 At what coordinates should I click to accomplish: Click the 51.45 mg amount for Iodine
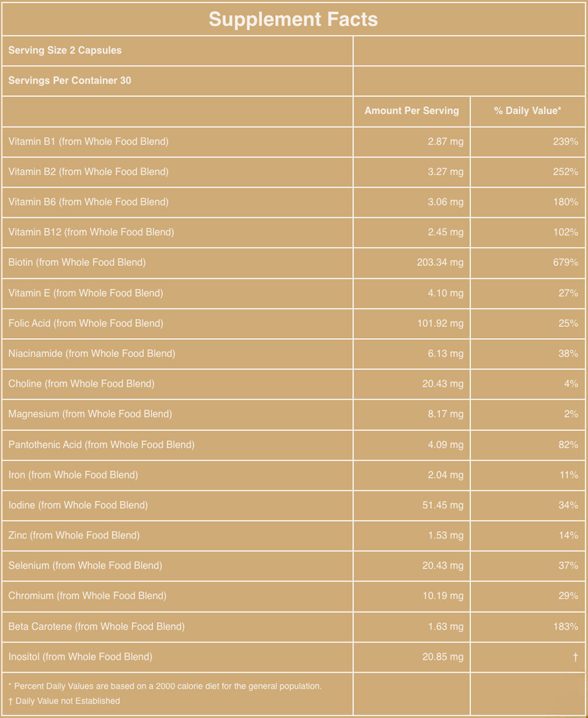tap(443, 505)
